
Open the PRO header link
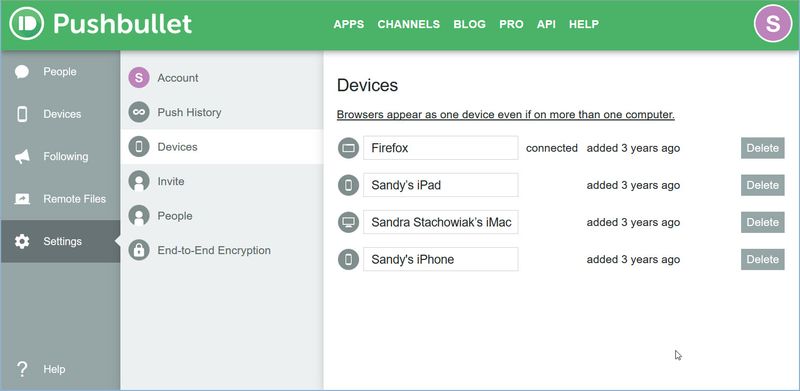click(511, 24)
